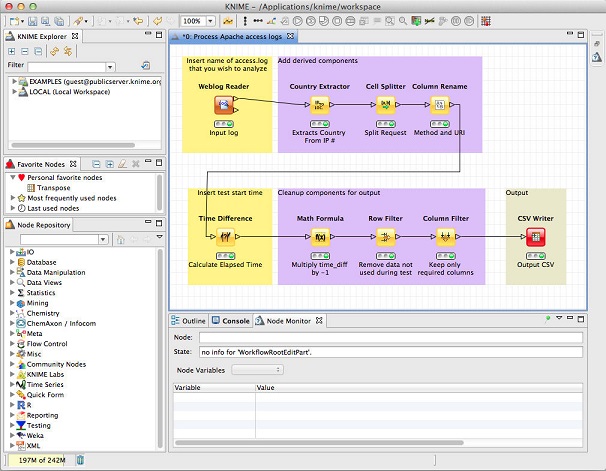Click the pin green icon in Node Monitor toolbar
This screenshot has height=471, width=606.
tap(548, 319)
